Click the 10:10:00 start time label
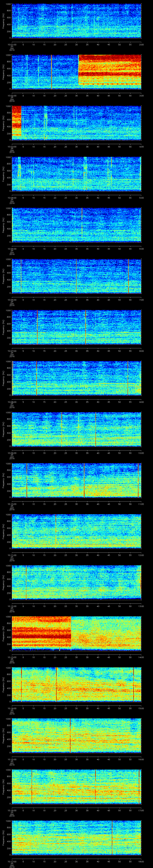 12,504
